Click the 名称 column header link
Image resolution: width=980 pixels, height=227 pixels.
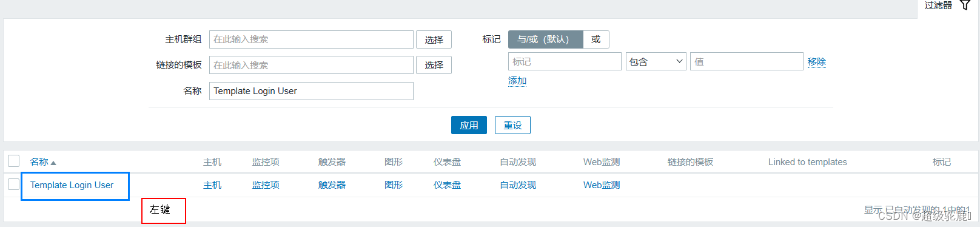[39, 162]
